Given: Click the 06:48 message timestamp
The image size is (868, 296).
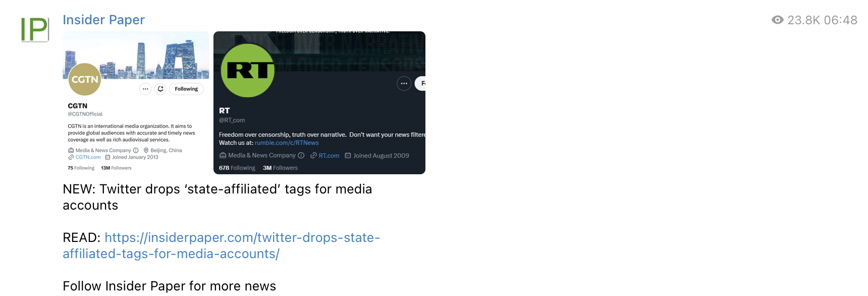Looking at the screenshot, I should [x=840, y=20].
